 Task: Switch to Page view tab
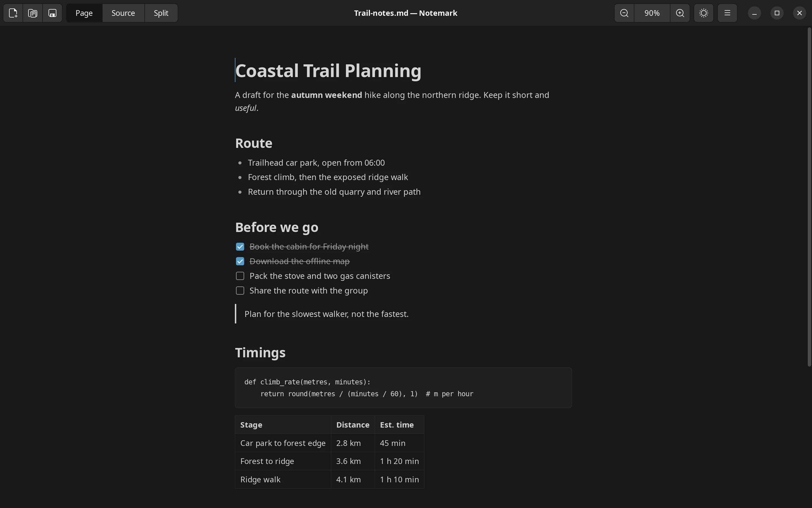[x=84, y=13]
